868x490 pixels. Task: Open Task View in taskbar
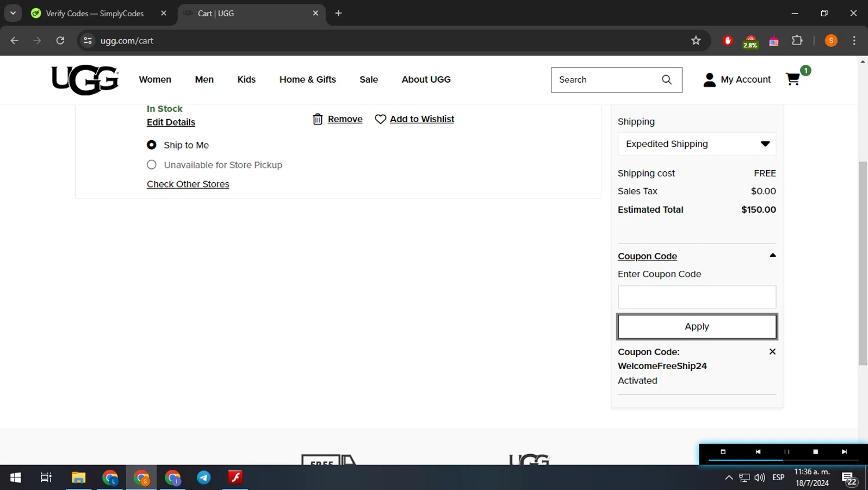tap(46, 477)
